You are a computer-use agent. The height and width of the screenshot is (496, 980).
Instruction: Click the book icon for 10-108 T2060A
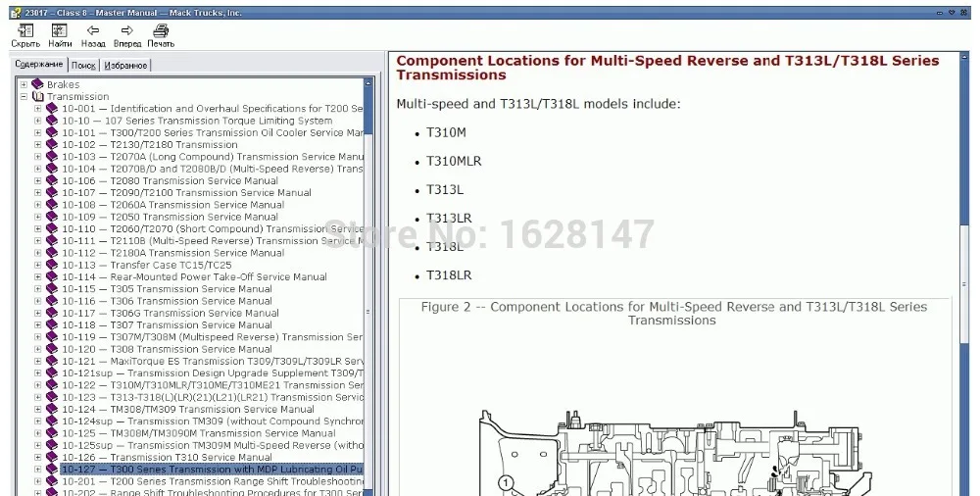pyautogui.click(x=52, y=205)
